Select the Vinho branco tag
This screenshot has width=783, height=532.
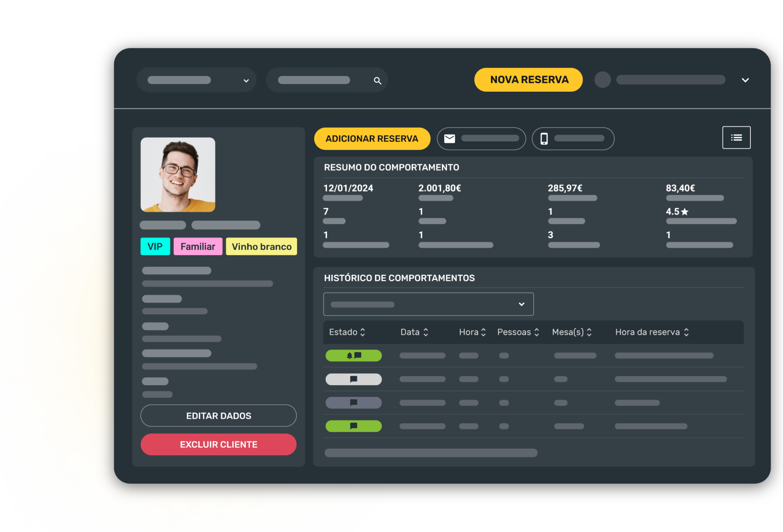pyautogui.click(x=262, y=247)
